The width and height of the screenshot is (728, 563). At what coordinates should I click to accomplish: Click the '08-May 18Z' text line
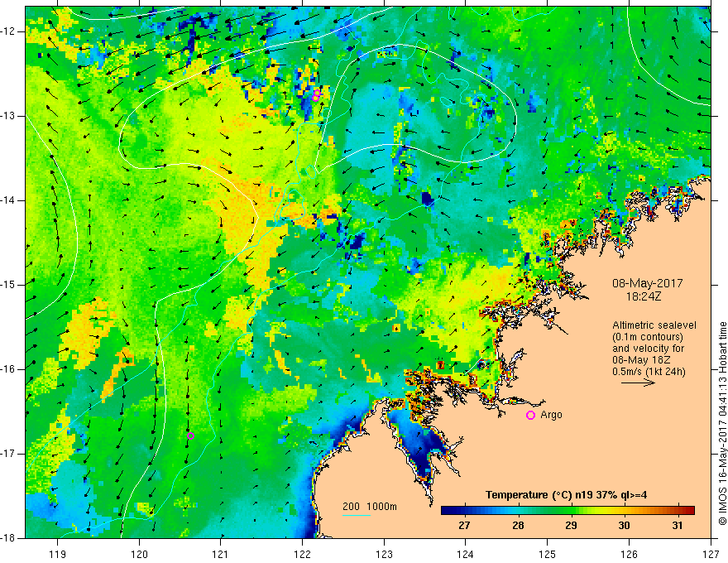pyautogui.click(x=641, y=360)
